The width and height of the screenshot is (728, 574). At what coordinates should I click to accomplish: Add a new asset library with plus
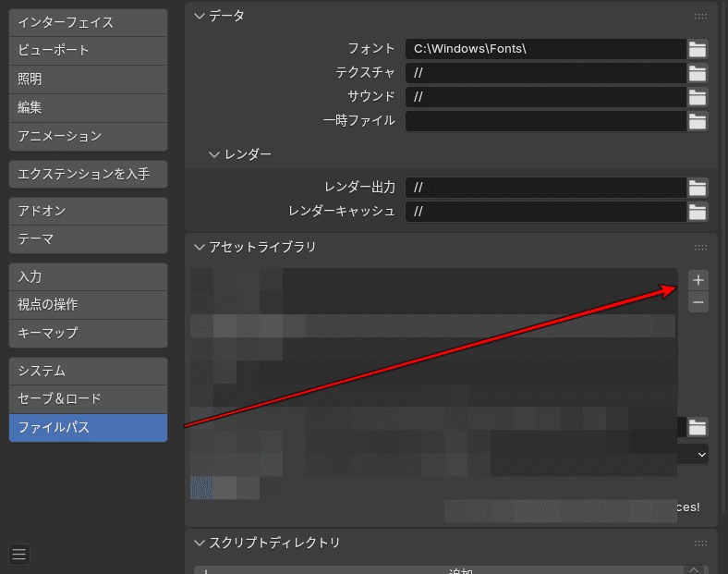pos(698,279)
